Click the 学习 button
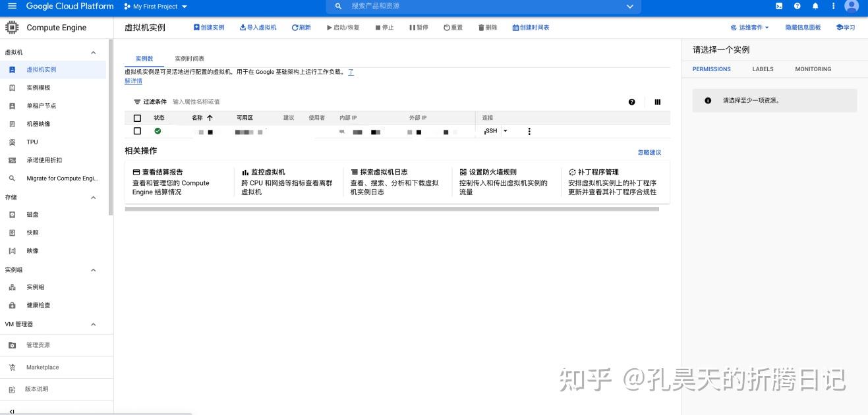This screenshot has width=868, height=415. pos(846,28)
